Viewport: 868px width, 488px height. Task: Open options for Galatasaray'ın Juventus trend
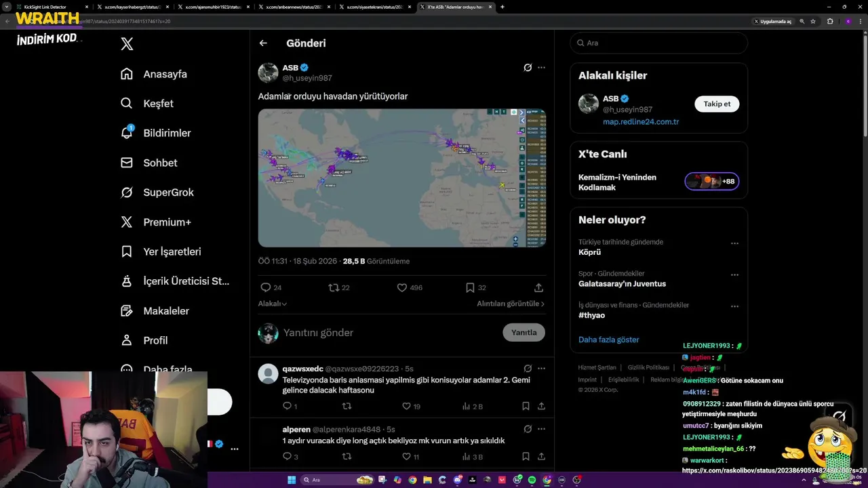(x=734, y=275)
